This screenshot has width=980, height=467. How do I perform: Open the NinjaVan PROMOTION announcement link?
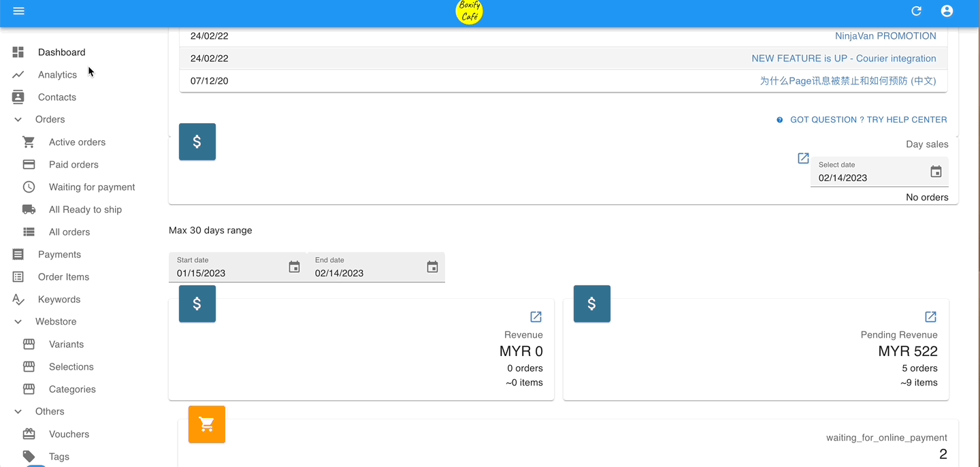885,36
